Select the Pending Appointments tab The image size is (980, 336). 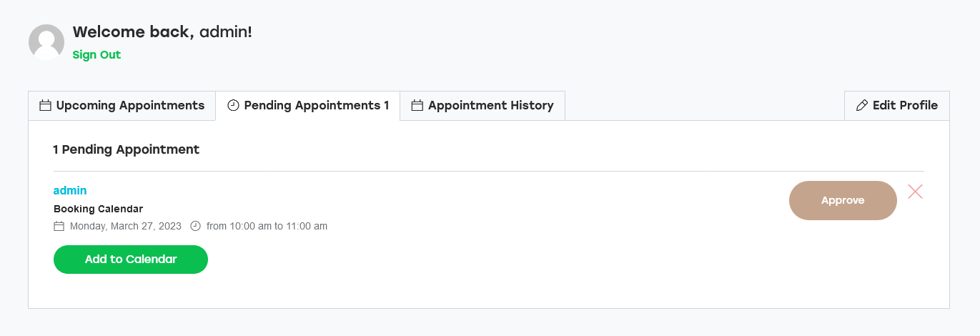[x=307, y=106]
